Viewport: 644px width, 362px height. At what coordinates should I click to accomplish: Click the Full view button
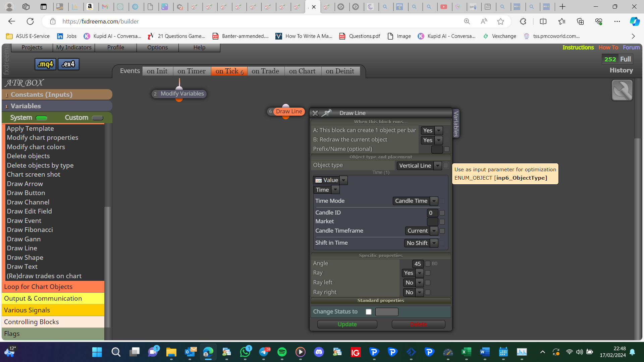click(625, 59)
